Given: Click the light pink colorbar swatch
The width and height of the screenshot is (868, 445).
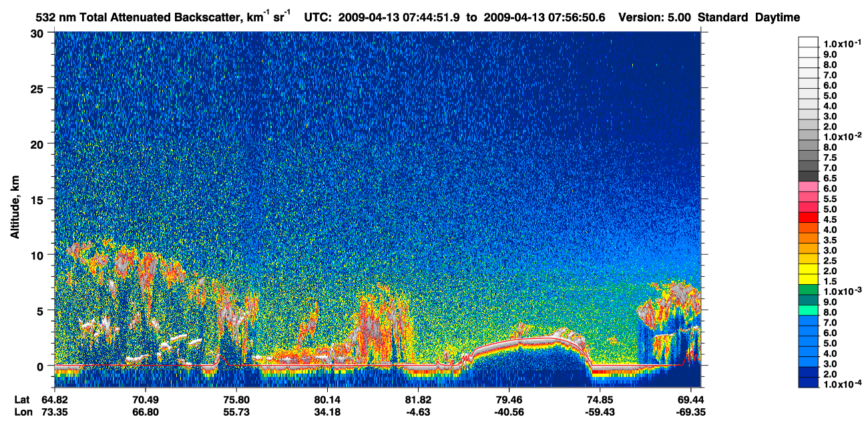Looking at the screenshot, I should [x=808, y=188].
